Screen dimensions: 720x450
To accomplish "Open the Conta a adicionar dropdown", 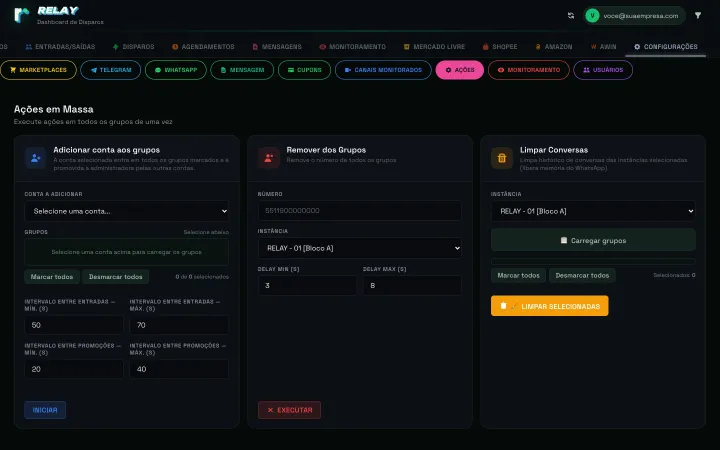I will [127, 211].
